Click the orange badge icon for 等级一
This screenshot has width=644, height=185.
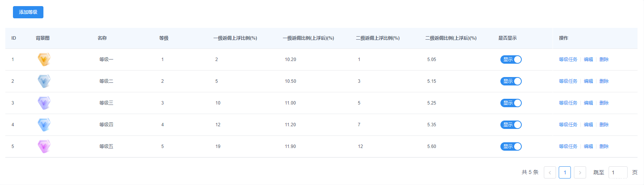click(x=44, y=60)
